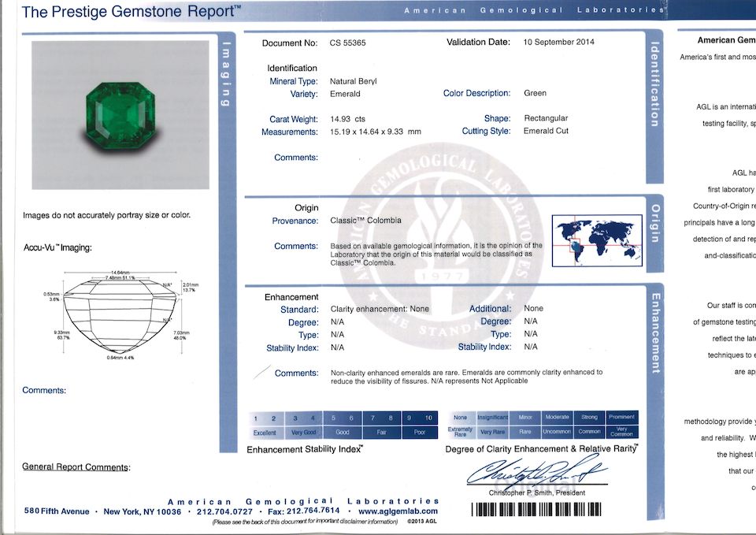Click the 'Enhancement' section heading above Standard
Image resolution: width=756 pixels, height=535 pixels.
(291, 297)
